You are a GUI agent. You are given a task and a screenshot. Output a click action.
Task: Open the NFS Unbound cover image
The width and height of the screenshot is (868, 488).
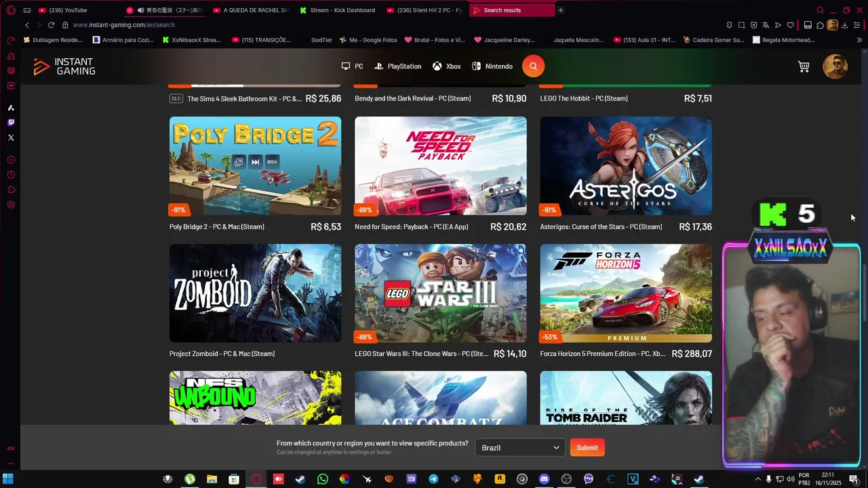[256, 398]
